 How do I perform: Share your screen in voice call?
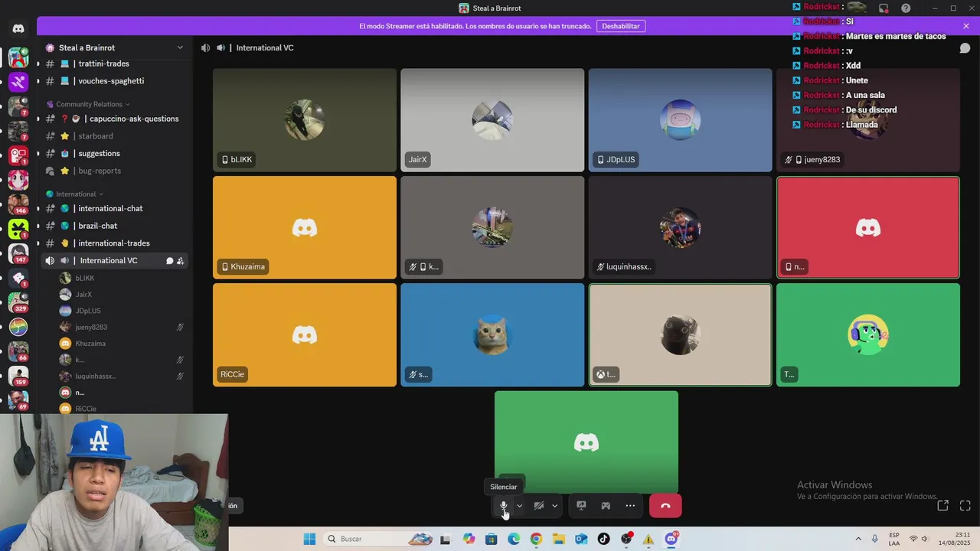(x=581, y=506)
